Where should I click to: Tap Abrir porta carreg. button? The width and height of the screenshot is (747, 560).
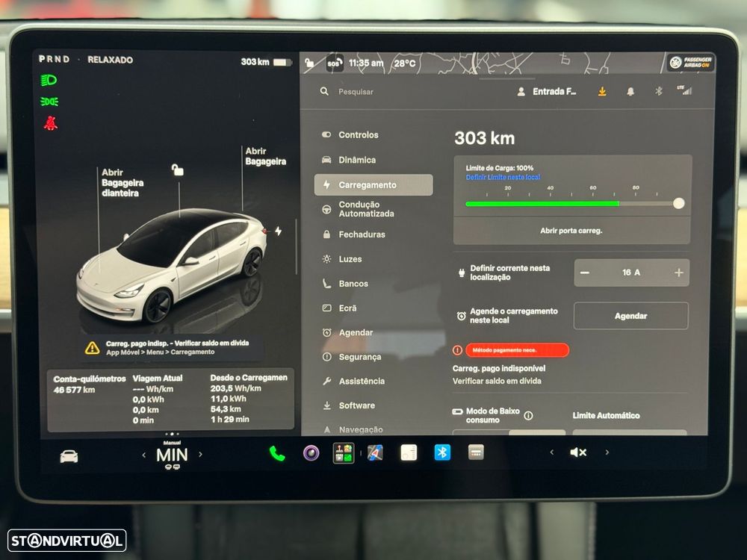pos(571,231)
